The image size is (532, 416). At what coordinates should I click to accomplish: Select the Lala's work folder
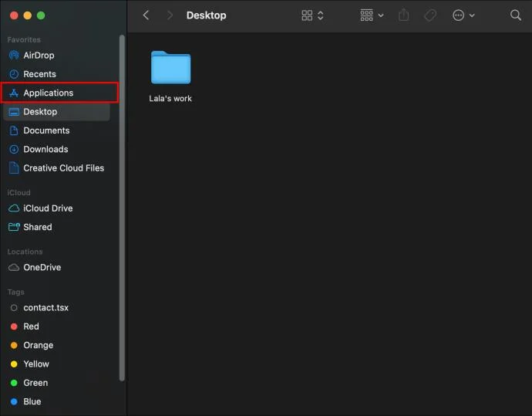coord(170,76)
